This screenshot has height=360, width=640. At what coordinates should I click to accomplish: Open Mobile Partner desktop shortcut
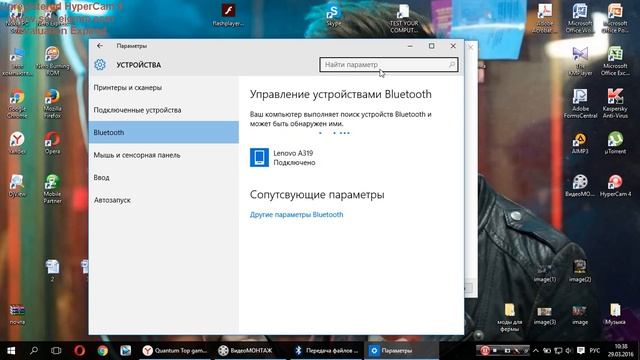pos(52,189)
